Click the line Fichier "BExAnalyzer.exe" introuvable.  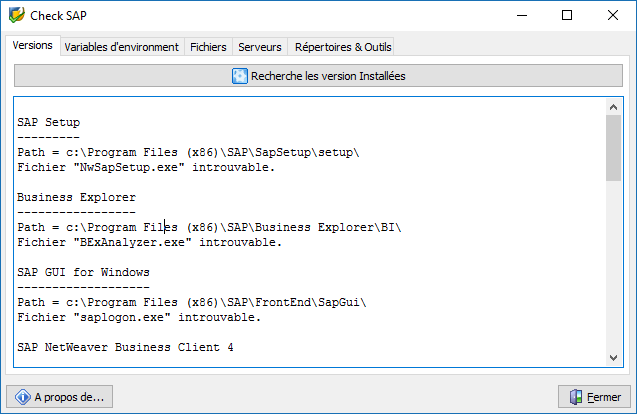pos(150,242)
